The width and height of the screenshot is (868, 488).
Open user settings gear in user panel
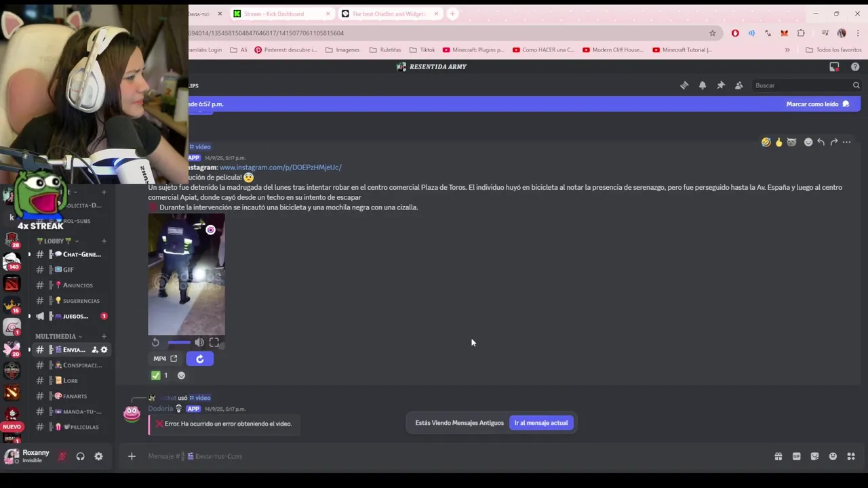point(98,456)
